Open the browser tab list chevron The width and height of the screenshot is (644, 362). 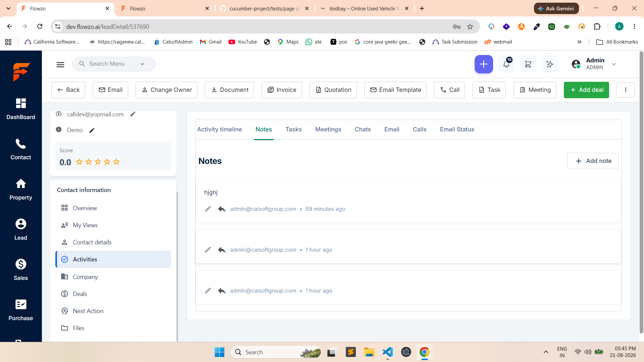point(8,8)
